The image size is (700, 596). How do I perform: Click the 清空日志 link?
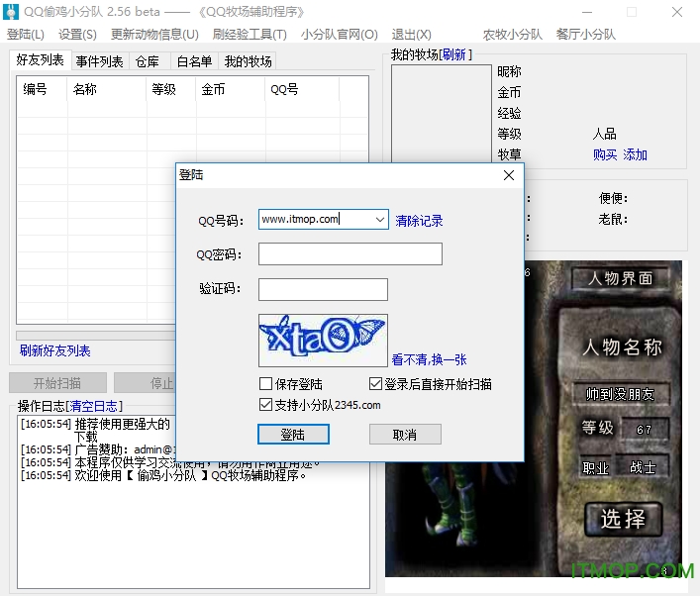(x=93, y=406)
